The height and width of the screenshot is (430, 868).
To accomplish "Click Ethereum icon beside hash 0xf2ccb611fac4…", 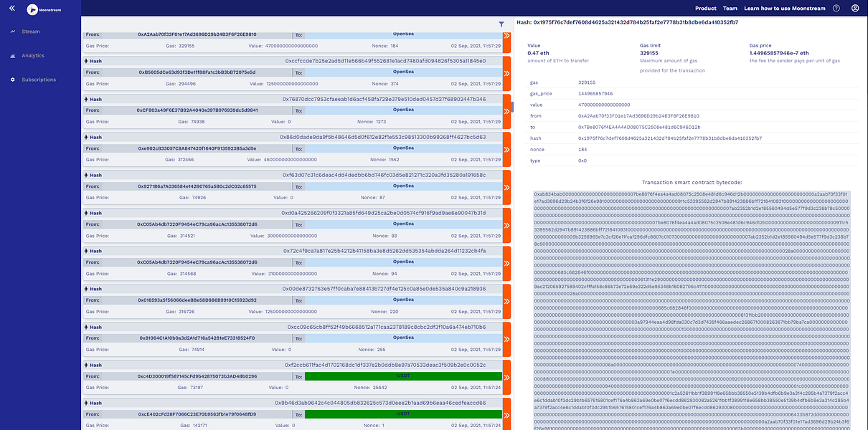I will coord(87,365).
